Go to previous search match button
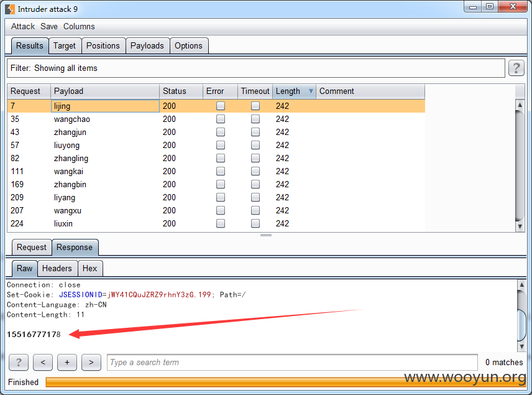Image resolution: width=532 pixels, height=395 pixels. click(x=43, y=363)
